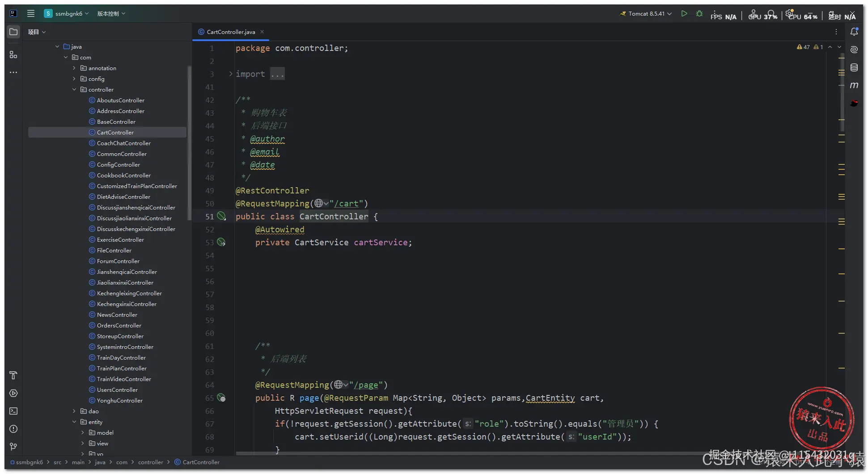The width and height of the screenshot is (868, 474).
Task: Open the Maven tool window
Action: (x=854, y=85)
